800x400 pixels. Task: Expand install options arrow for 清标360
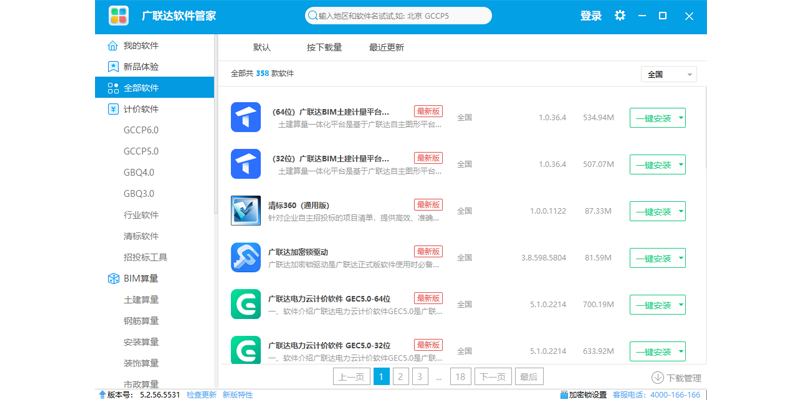681,211
